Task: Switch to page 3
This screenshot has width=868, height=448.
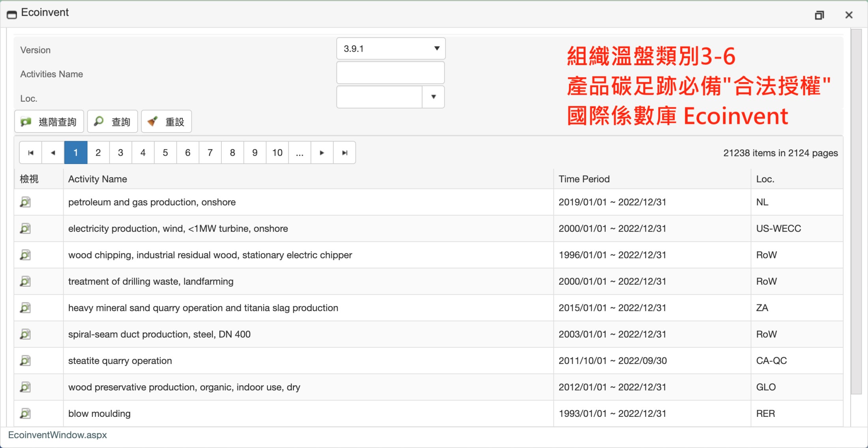Action: click(x=120, y=153)
